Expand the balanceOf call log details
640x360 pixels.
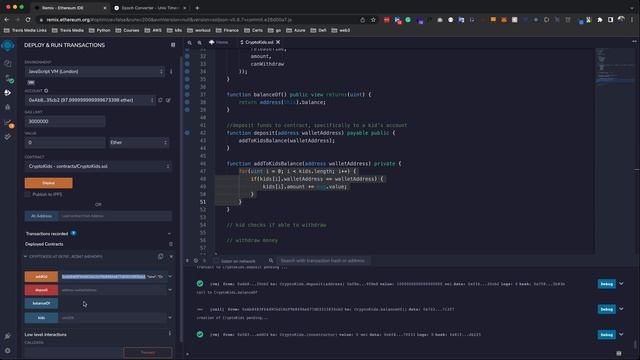(x=621, y=309)
